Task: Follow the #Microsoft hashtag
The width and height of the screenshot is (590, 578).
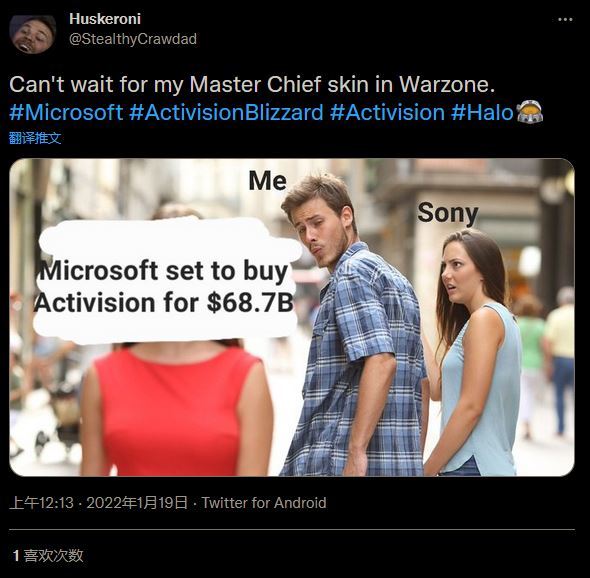Action: tap(66, 113)
